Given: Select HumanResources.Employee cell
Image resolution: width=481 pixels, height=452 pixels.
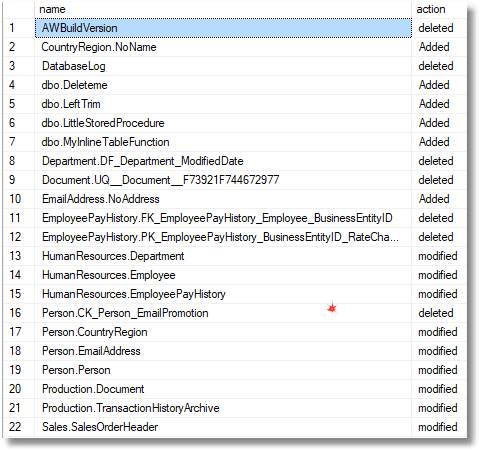Looking at the screenshot, I should pyautogui.click(x=223, y=275).
